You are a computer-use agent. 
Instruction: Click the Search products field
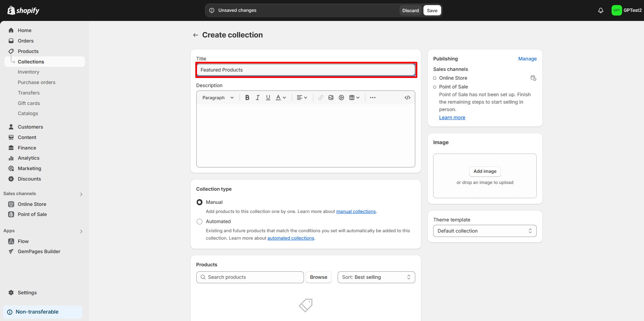[250, 277]
